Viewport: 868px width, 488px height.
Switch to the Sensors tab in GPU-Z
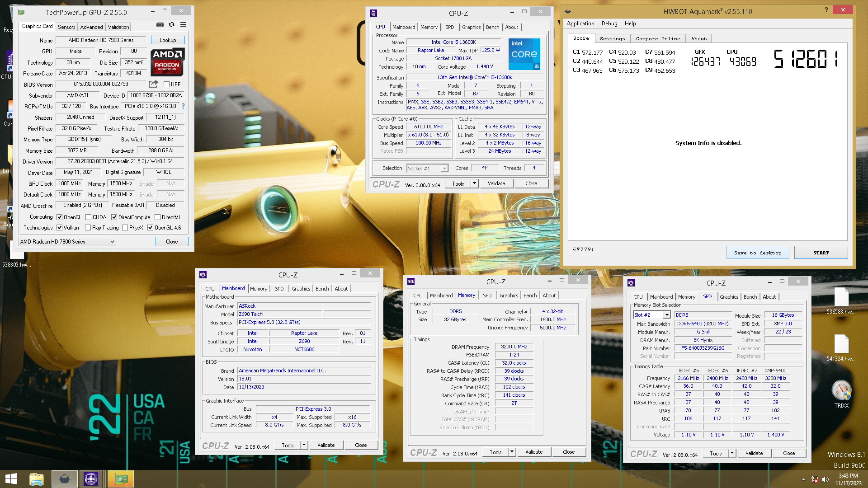(66, 27)
